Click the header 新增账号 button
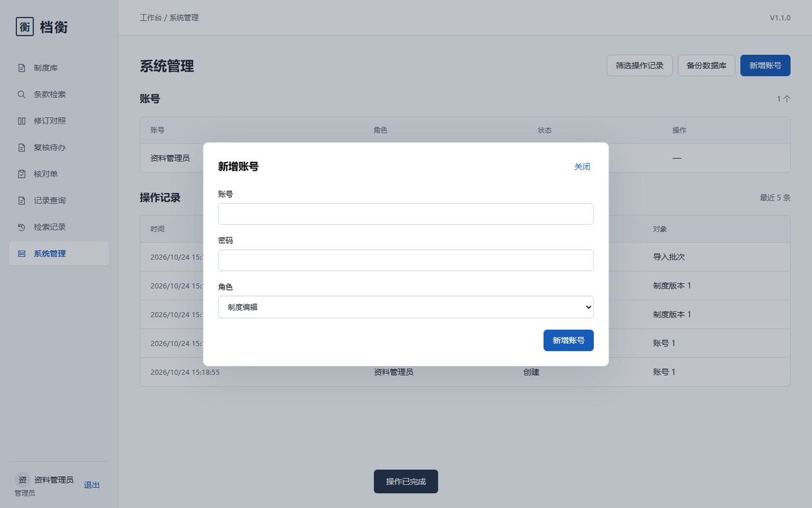 pyautogui.click(x=765, y=66)
